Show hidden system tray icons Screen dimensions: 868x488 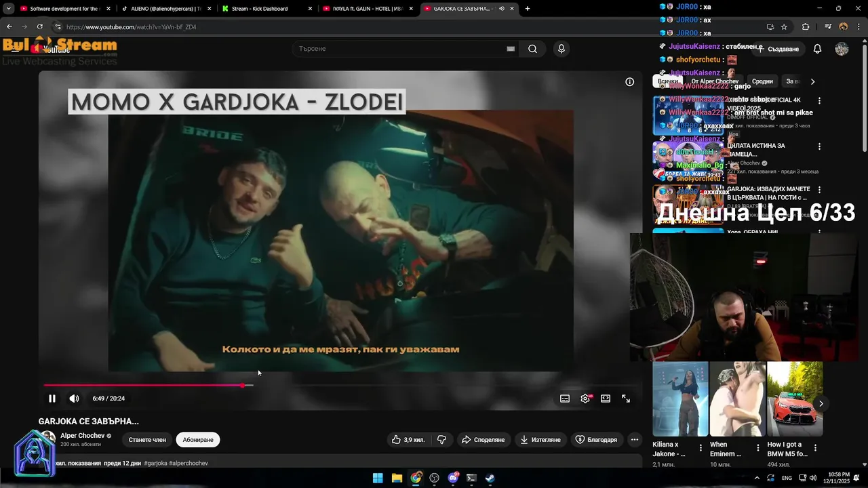[757, 478]
